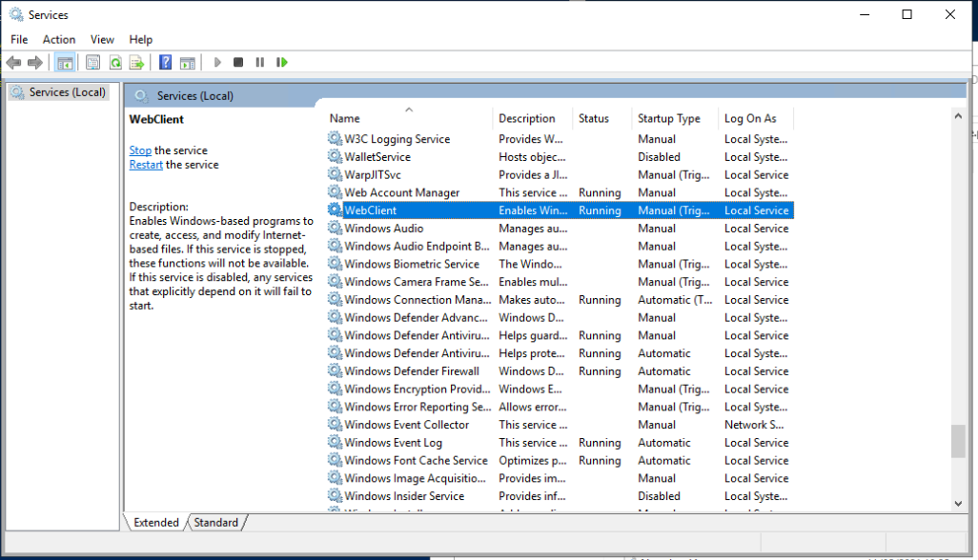
Task: Sort services by the Name column header
Action: tap(345, 119)
